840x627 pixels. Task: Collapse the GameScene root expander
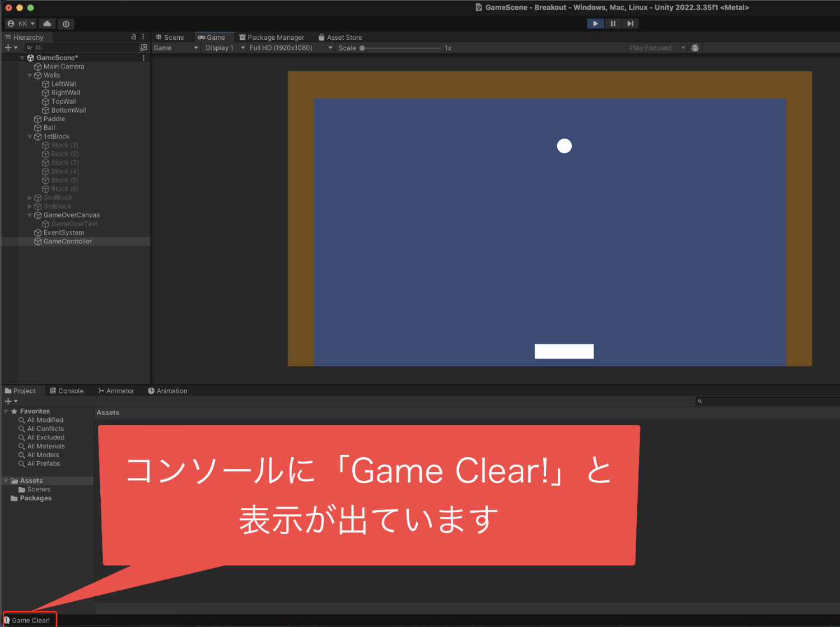tap(22, 58)
